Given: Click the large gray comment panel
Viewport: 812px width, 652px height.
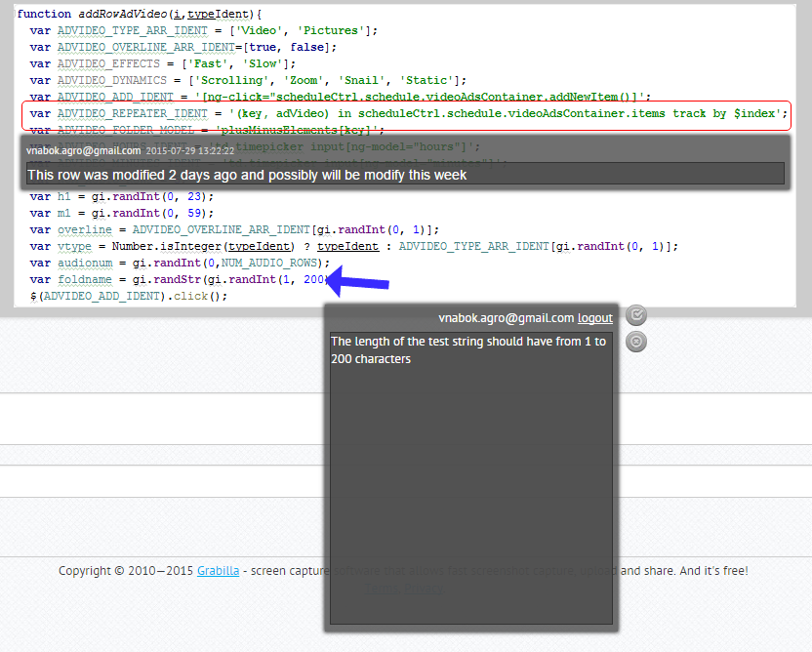Looking at the screenshot, I should [470, 478].
